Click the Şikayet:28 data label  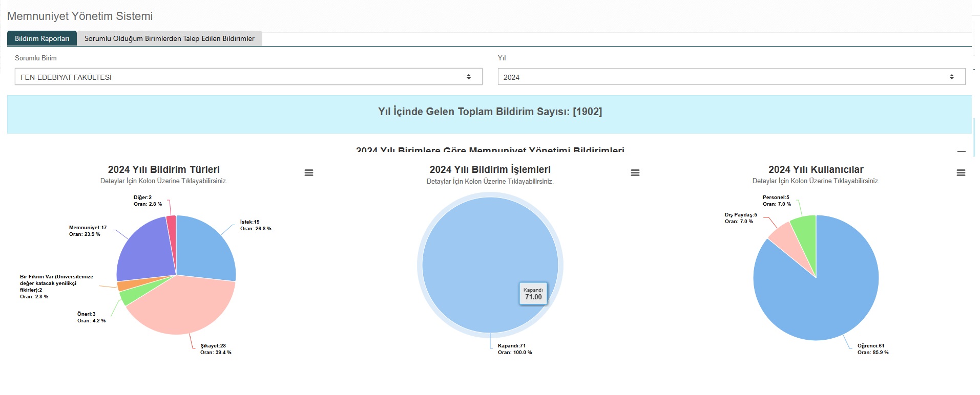tap(213, 346)
